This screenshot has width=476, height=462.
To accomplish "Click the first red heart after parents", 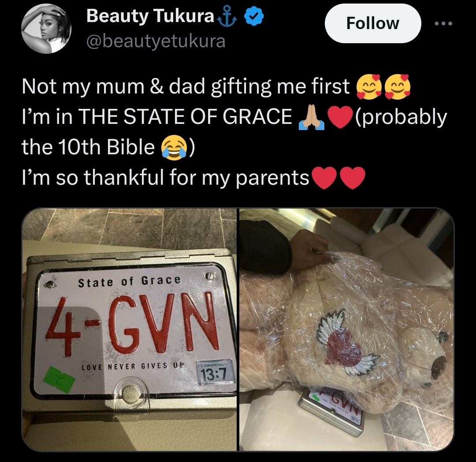I will click(x=324, y=178).
